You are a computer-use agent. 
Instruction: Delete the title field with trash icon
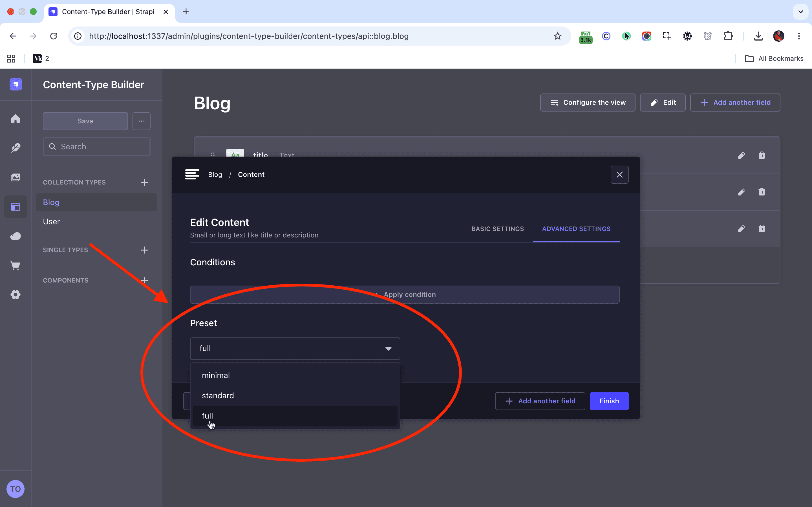coord(762,155)
